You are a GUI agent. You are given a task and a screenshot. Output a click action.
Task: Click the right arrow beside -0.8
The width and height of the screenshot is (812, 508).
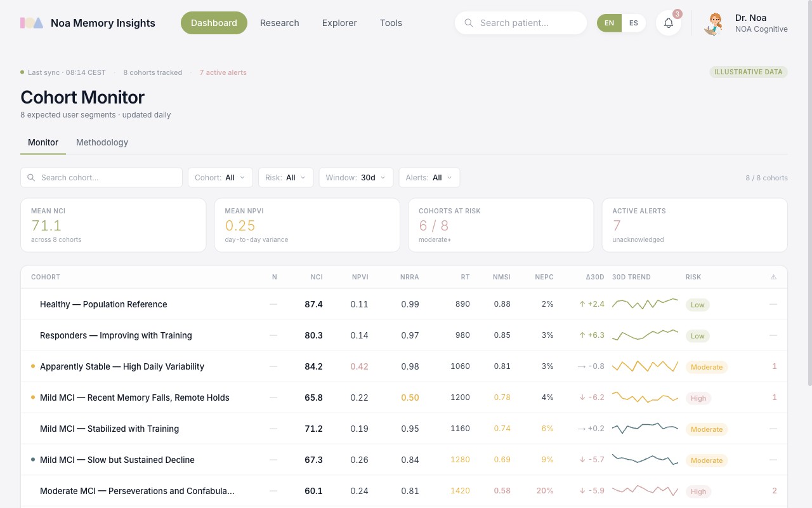coord(581,366)
